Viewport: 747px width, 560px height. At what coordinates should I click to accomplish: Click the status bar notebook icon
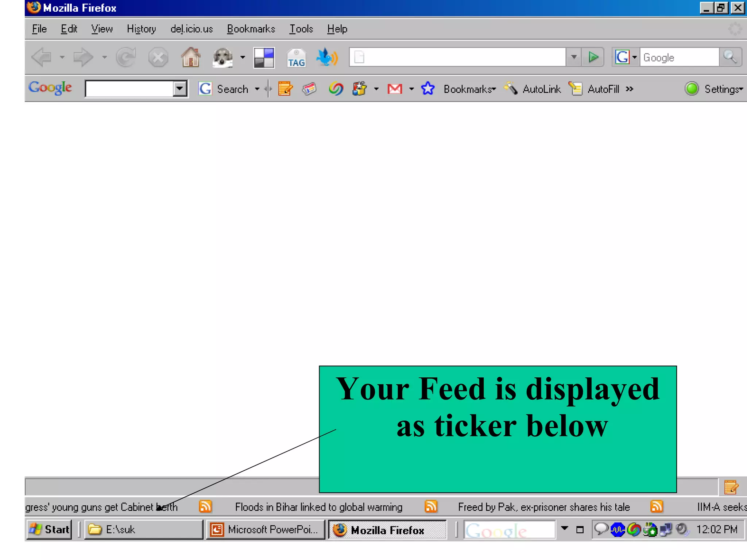(731, 487)
